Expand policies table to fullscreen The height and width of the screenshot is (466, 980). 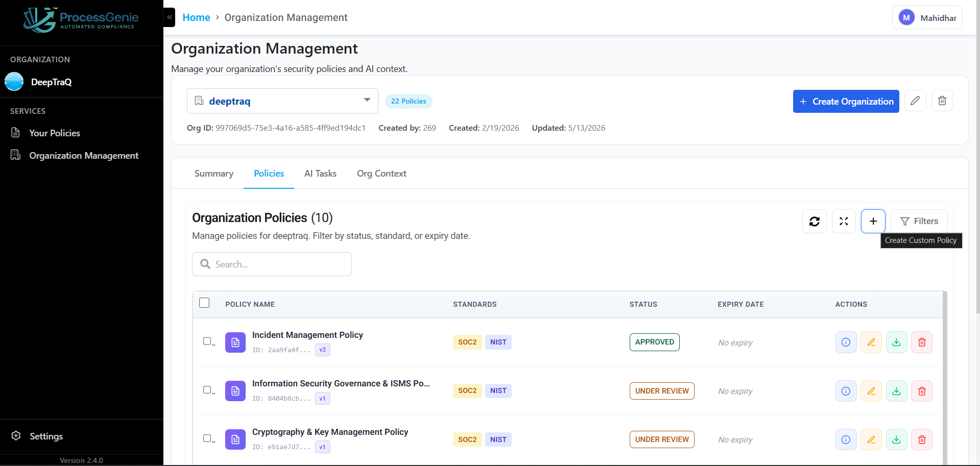tap(844, 221)
